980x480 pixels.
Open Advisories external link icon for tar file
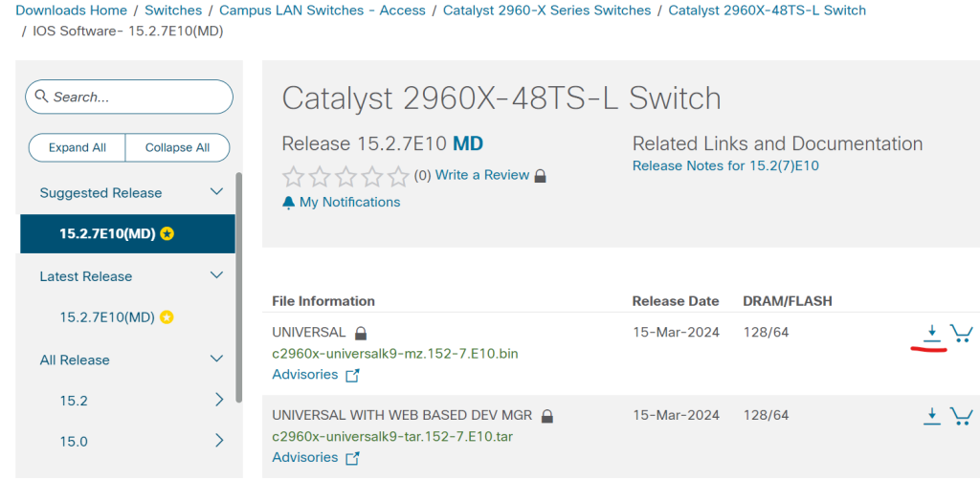(x=352, y=459)
